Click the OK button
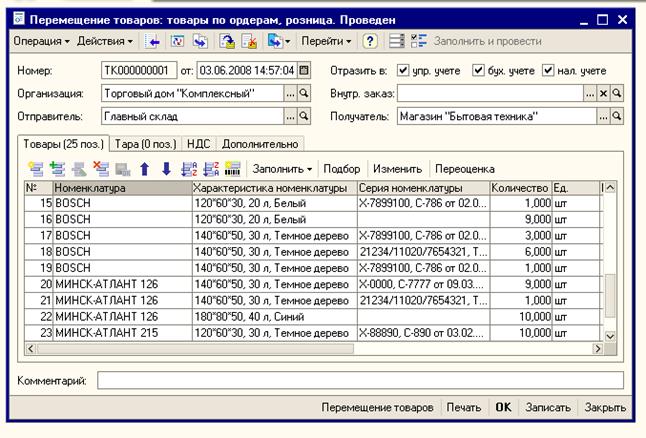646x438 pixels. tap(503, 407)
